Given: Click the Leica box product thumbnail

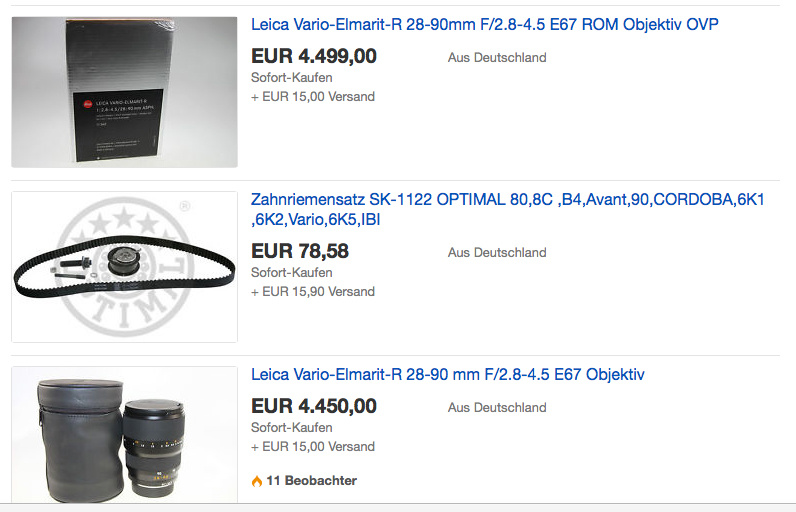Looking at the screenshot, I should 124,92.
